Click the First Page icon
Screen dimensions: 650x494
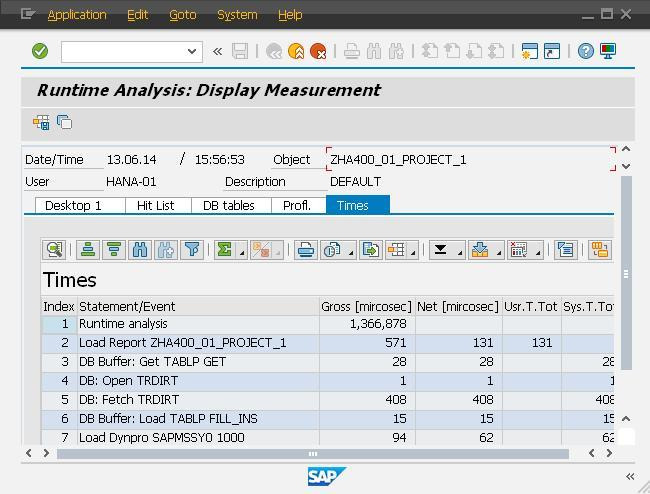(x=429, y=51)
